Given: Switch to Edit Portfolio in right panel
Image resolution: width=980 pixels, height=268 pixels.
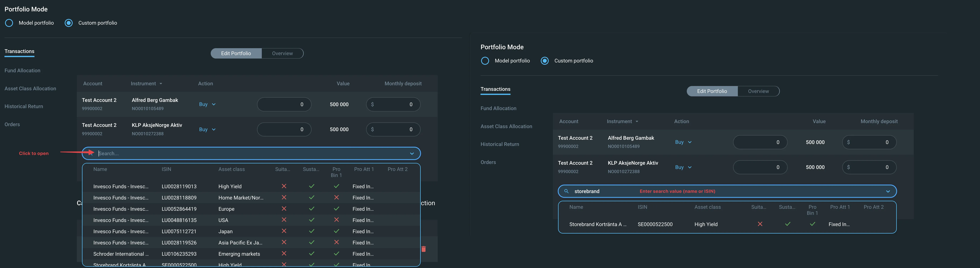Looking at the screenshot, I should click(x=712, y=91).
